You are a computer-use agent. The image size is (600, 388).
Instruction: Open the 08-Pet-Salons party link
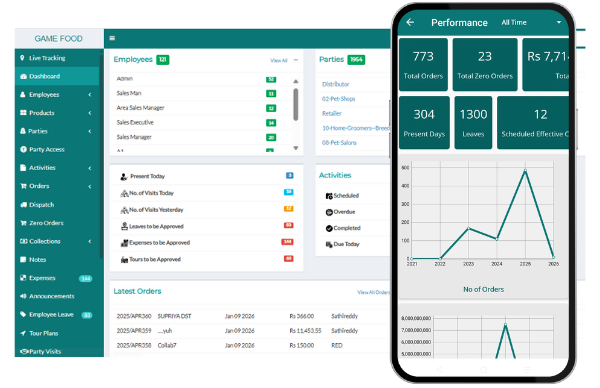339,142
